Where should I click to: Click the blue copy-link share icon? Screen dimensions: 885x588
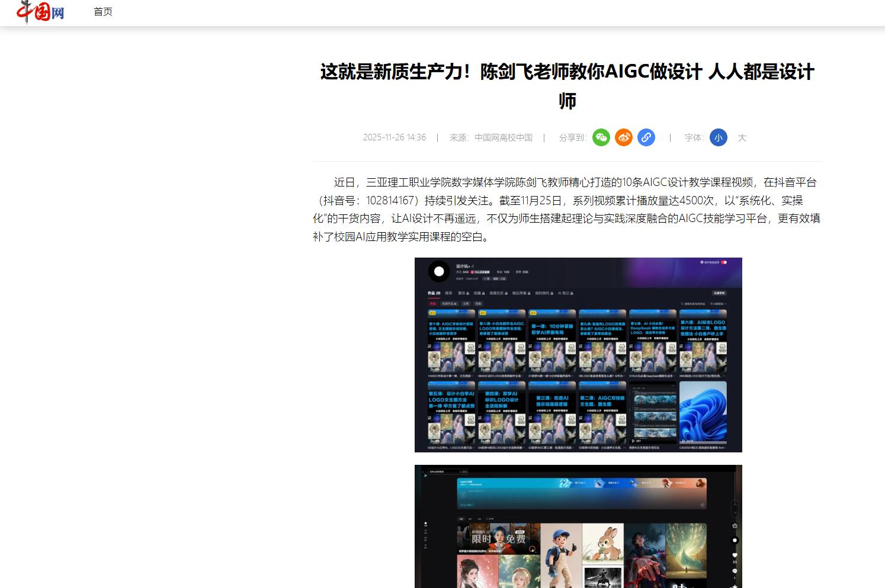646,137
